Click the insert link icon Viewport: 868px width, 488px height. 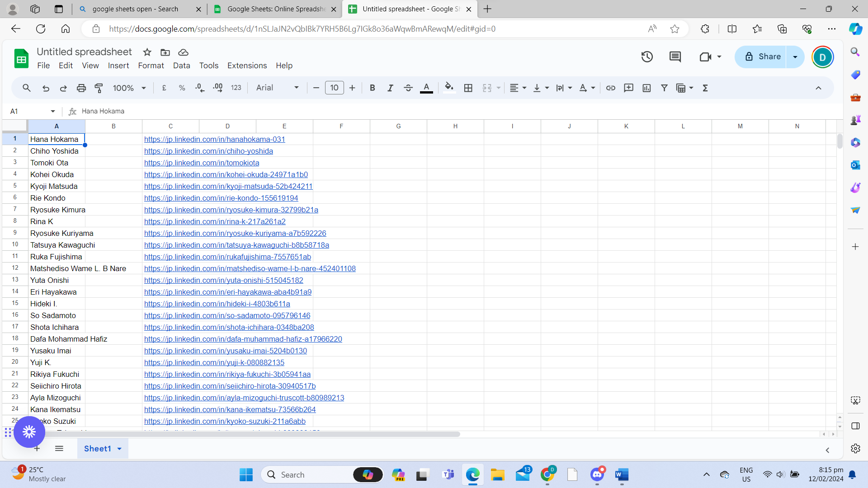610,88
